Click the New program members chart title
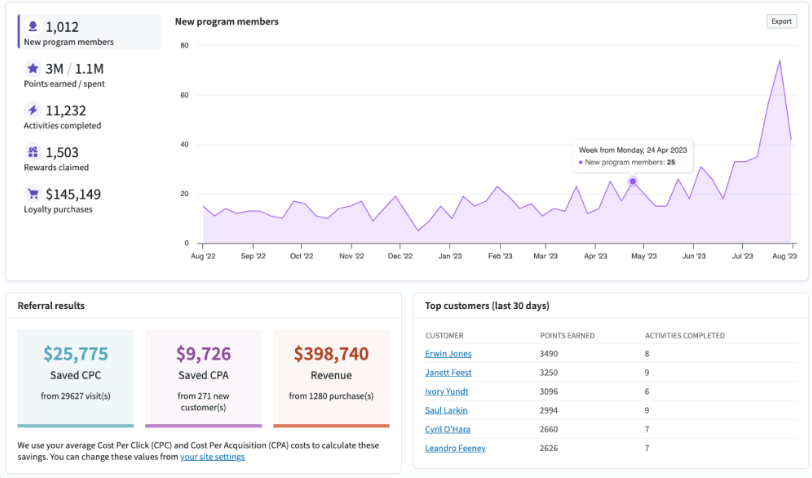The height and width of the screenshot is (478, 812). (226, 21)
